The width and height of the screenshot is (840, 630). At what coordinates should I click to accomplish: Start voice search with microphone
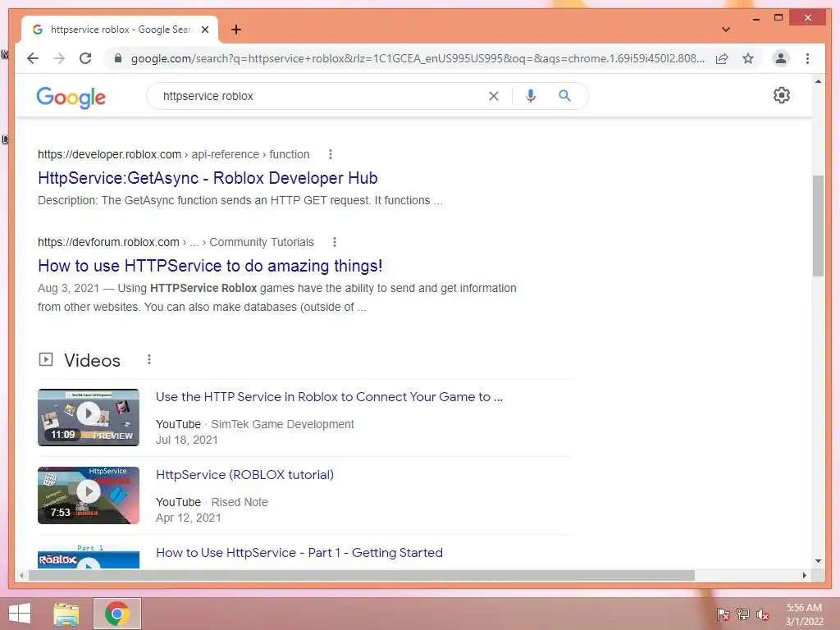pos(531,96)
